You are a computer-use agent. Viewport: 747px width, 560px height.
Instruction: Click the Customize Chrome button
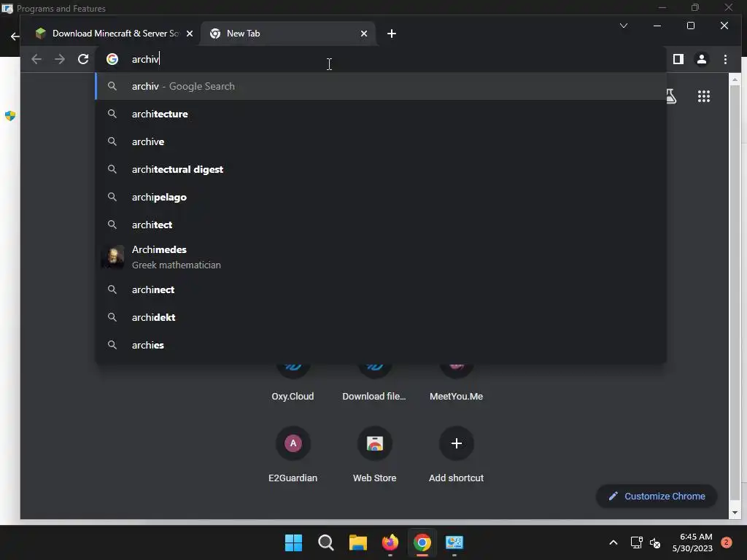click(x=657, y=496)
